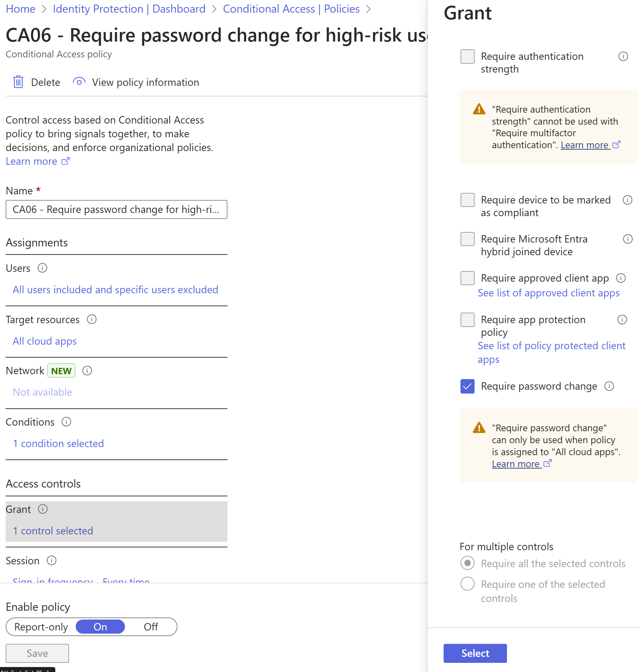Click info icon for Require approved client app

point(621,278)
